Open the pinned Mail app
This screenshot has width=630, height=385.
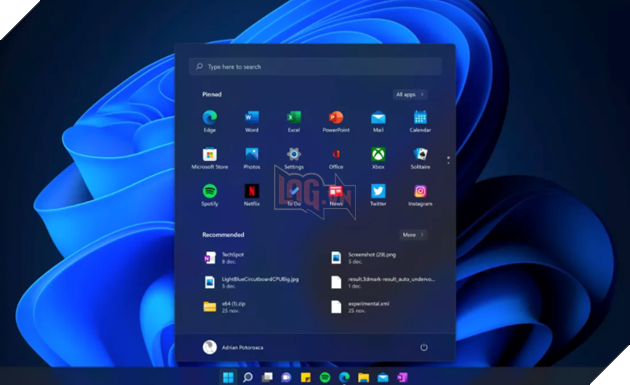(378, 121)
